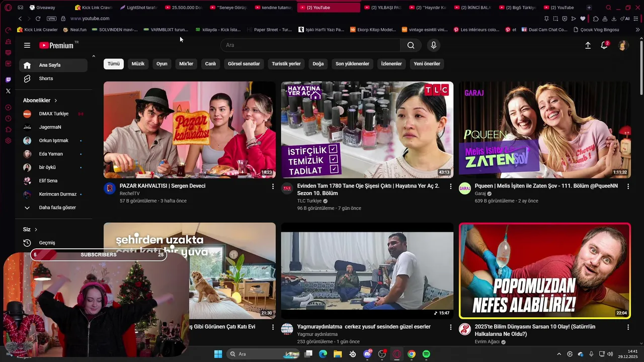Open Ana Sayfa in the YouTube sidebar

54,65
